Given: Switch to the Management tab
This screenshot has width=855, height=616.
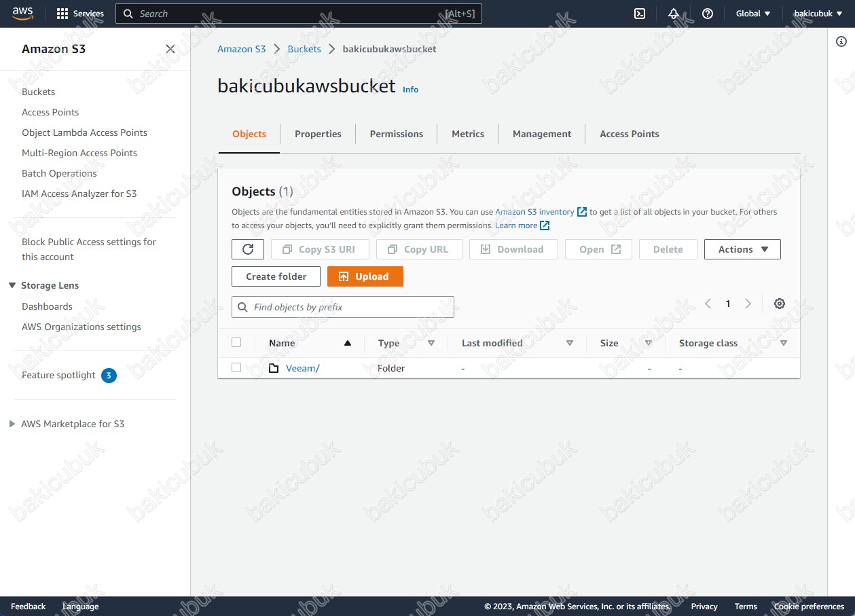Looking at the screenshot, I should (542, 134).
